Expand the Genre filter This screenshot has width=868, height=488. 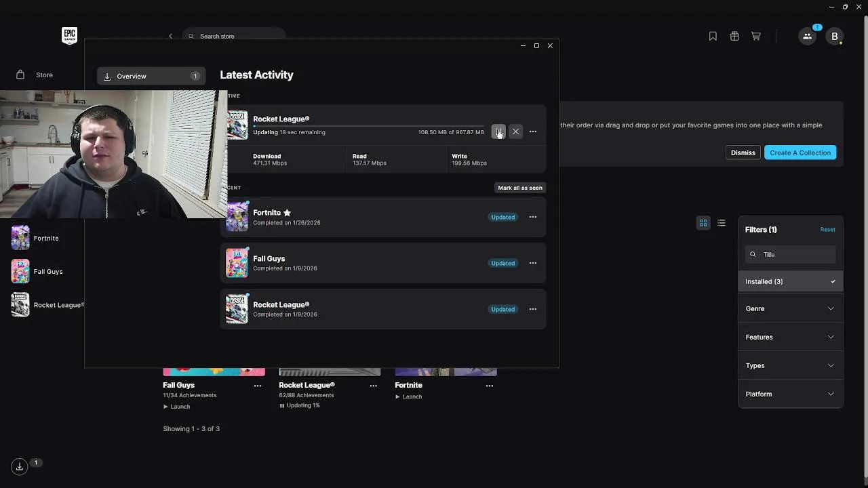click(x=790, y=308)
